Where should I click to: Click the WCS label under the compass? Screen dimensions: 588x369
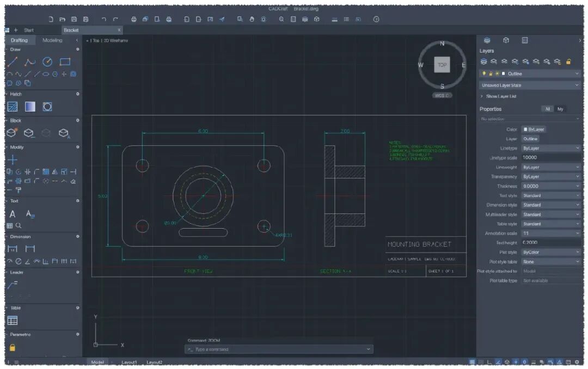442,96
